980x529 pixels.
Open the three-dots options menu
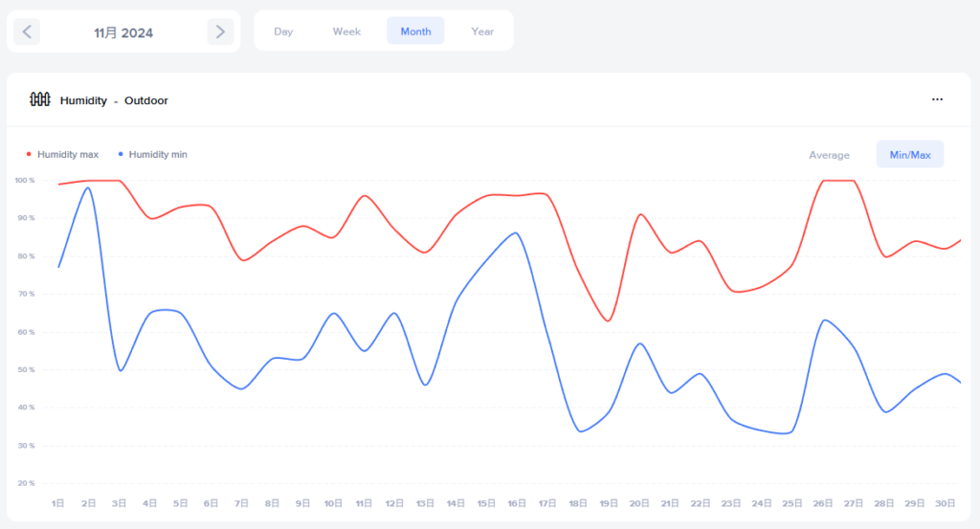(x=937, y=99)
